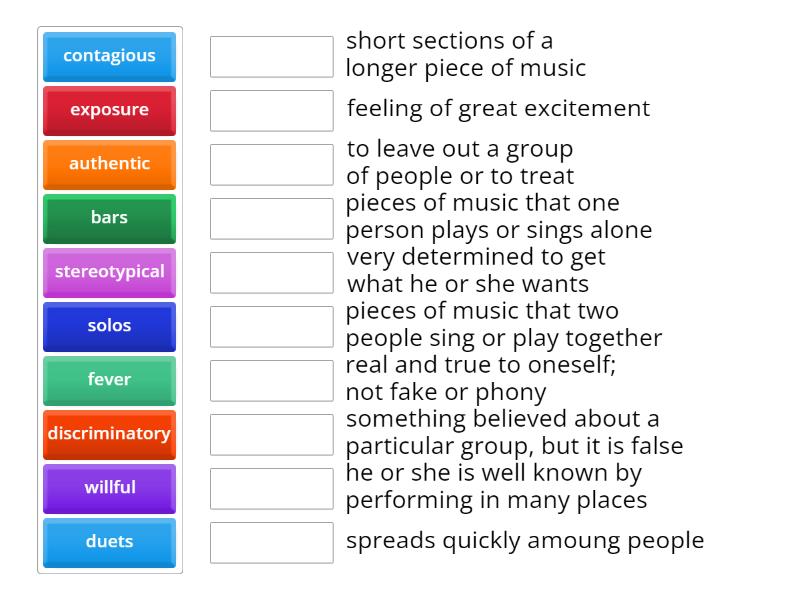Select the purple 'stereotypical' tile
This screenshot has height=600, width=800.
click(x=109, y=272)
